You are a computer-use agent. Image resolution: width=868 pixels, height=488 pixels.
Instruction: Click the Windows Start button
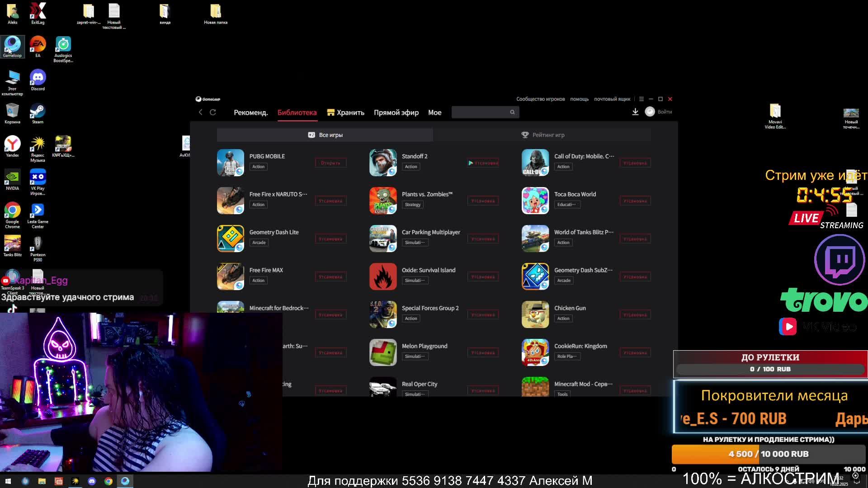(x=8, y=481)
